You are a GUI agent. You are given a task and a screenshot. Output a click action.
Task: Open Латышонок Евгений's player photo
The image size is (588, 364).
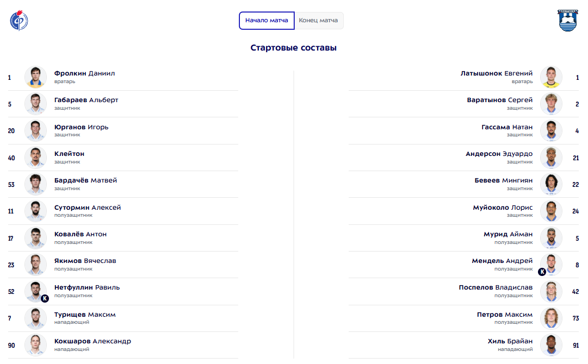coord(551,77)
